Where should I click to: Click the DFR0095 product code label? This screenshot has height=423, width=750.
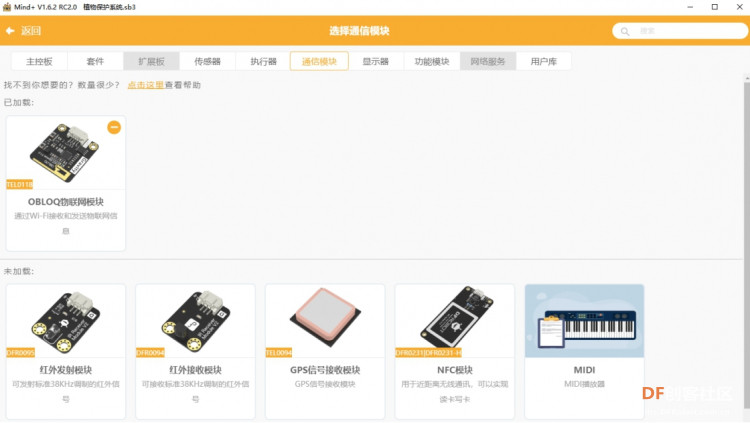[x=20, y=353]
